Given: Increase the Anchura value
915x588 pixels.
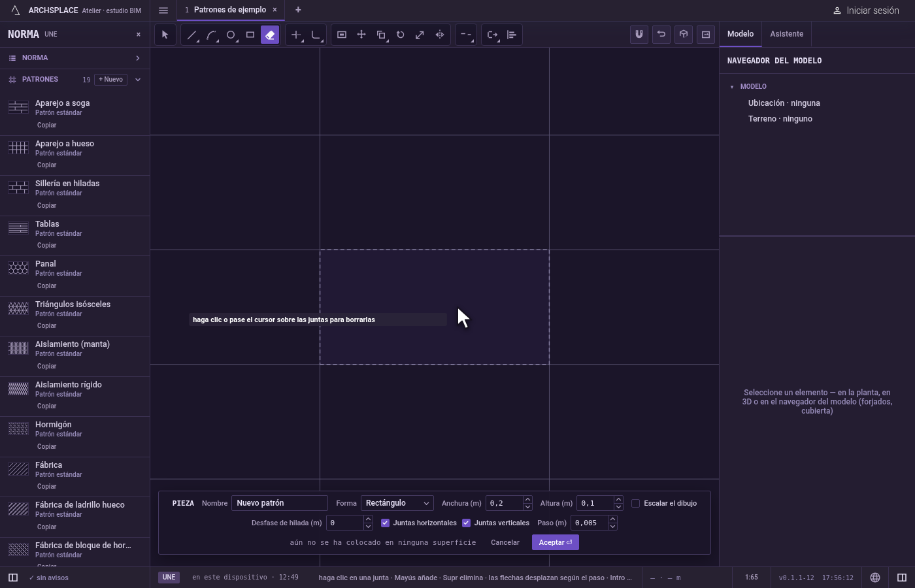Looking at the screenshot, I should click(x=527, y=500).
